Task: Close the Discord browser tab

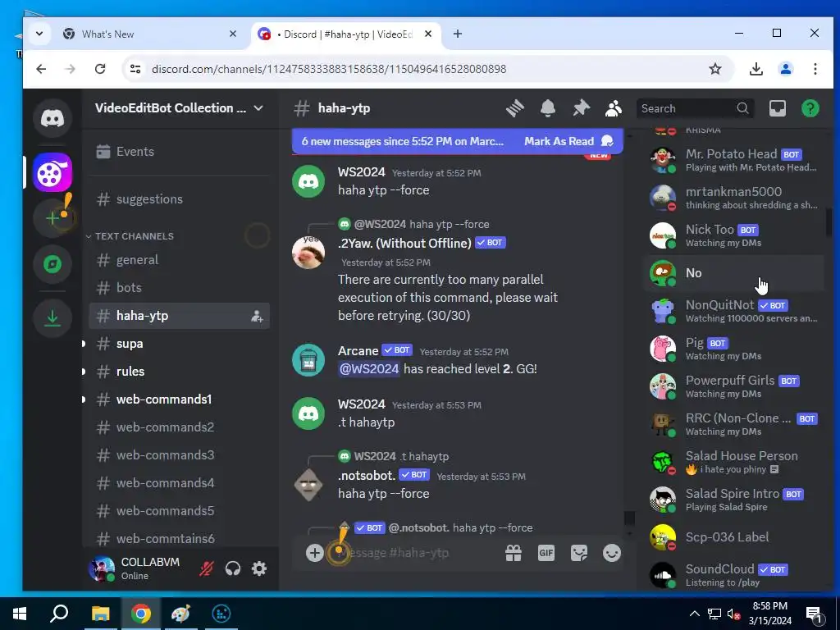Action: click(x=428, y=34)
